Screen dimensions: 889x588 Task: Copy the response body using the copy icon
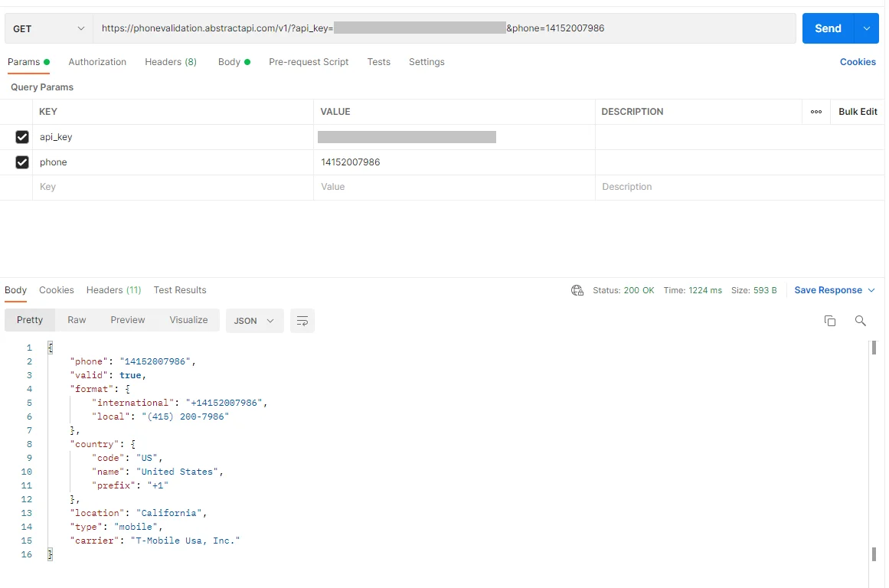tap(830, 321)
